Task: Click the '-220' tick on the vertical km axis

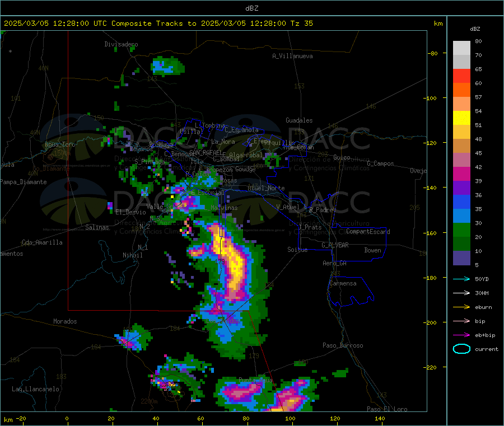Action: point(431,368)
